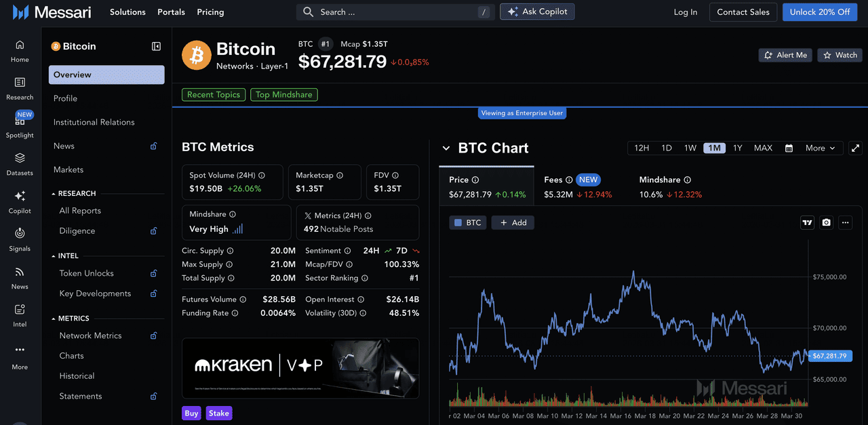Open chart three-dot options menu
This screenshot has width=868, height=425.
click(844, 222)
